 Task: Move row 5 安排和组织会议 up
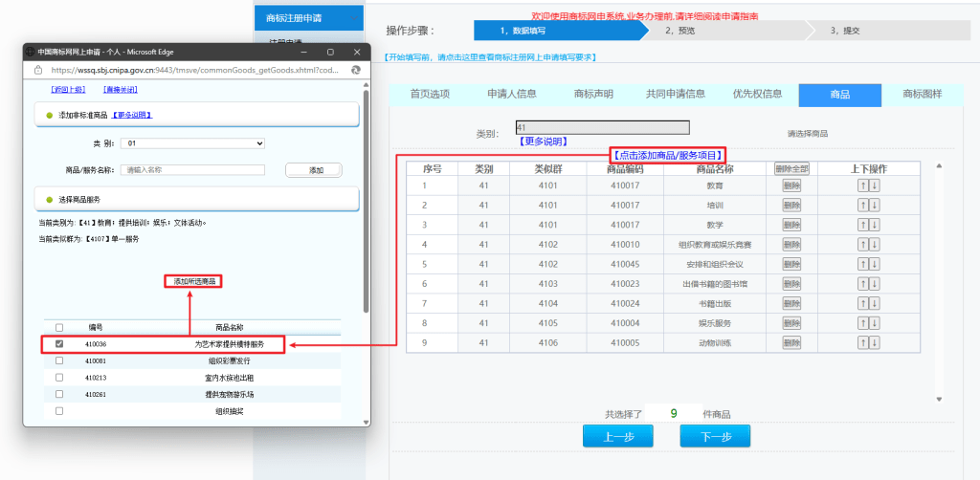pyautogui.click(x=863, y=264)
